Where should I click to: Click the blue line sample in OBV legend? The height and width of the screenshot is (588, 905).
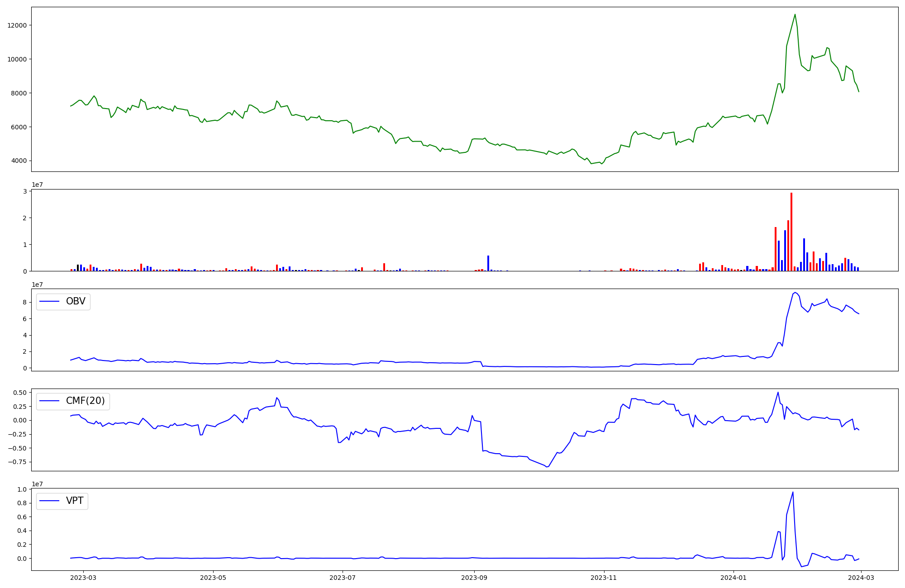pos(50,301)
